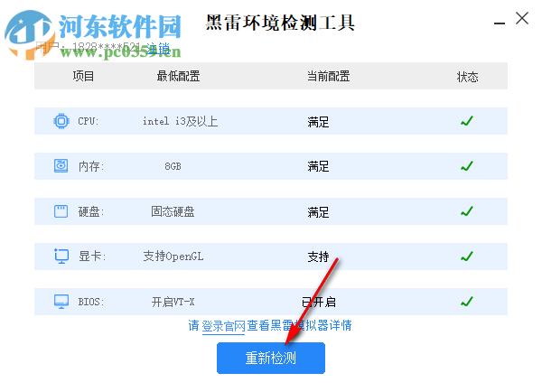Select the 固态硬盘 requirement text
The width and height of the screenshot is (542, 392).
(x=173, y=211)
